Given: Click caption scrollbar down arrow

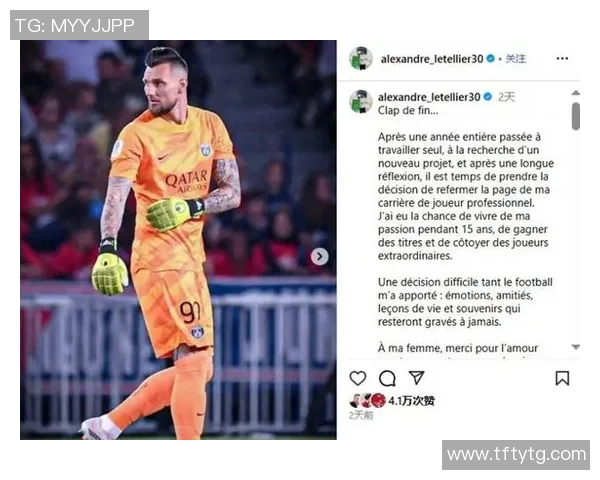Looking at the screenshot, I should click(576, 347).
